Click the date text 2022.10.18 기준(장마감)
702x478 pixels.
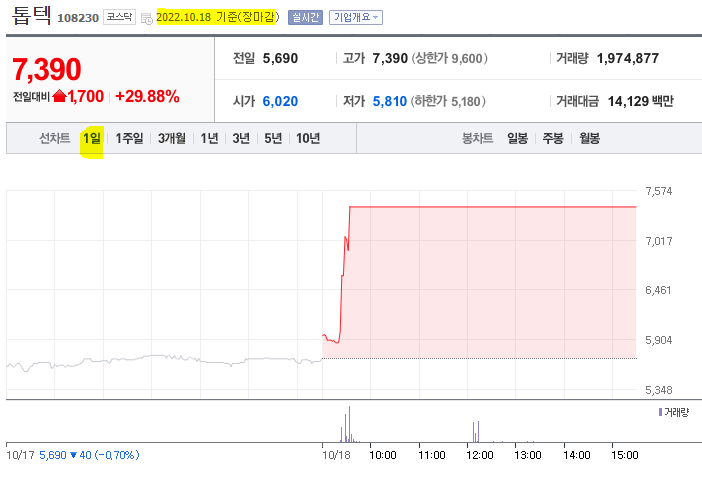[218, 17]
